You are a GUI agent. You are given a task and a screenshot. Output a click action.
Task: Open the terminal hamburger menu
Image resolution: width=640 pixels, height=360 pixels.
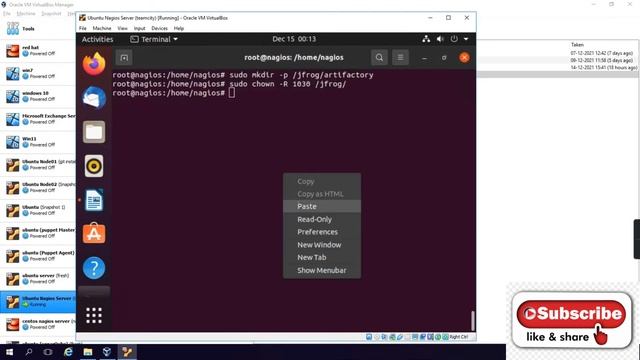[x=400, y=58]
